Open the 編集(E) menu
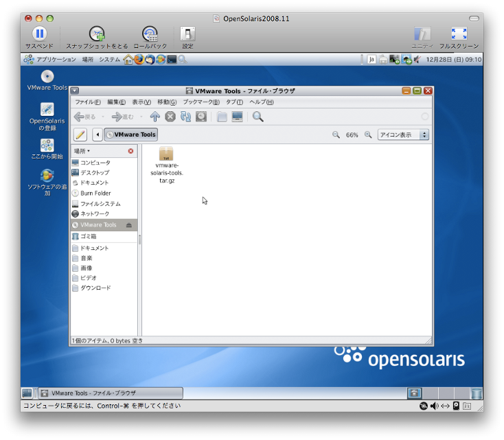The height and width of the screenshot is (440, 504). (x=116, y=102)
